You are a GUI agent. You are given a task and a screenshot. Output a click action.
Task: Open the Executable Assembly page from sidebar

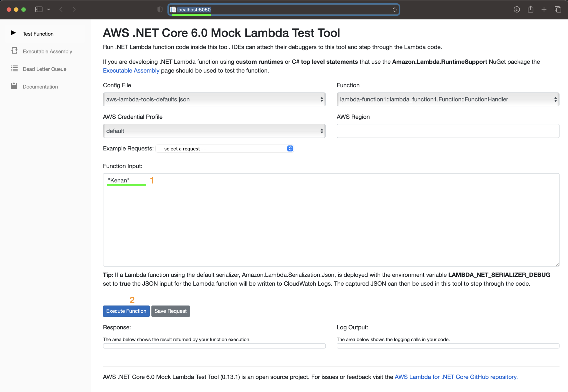47,52
